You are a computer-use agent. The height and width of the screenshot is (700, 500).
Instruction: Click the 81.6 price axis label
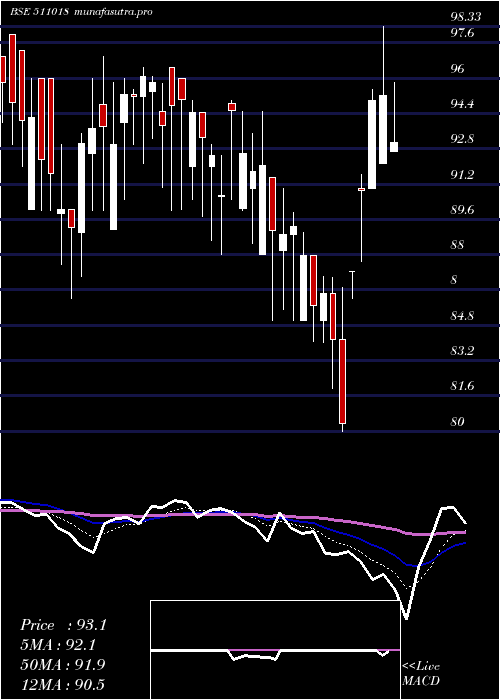(462, 386)
